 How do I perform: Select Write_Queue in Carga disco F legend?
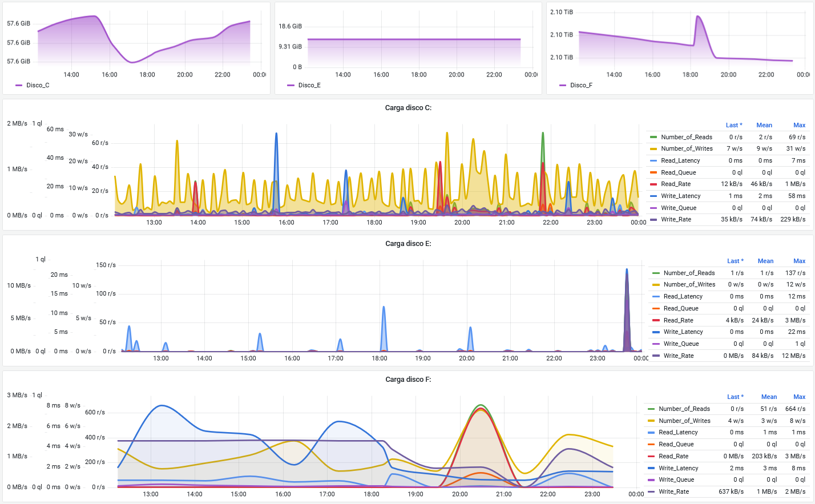coord(676,480)
